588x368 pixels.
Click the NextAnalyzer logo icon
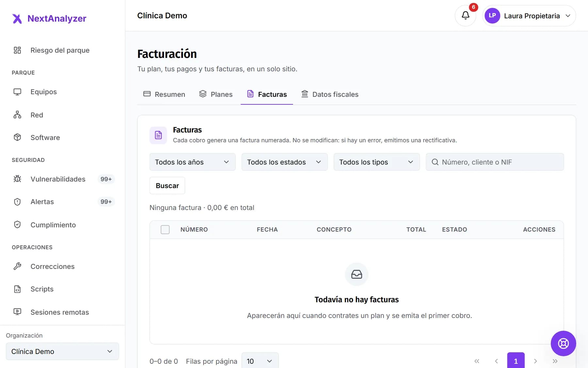point(17,19)
